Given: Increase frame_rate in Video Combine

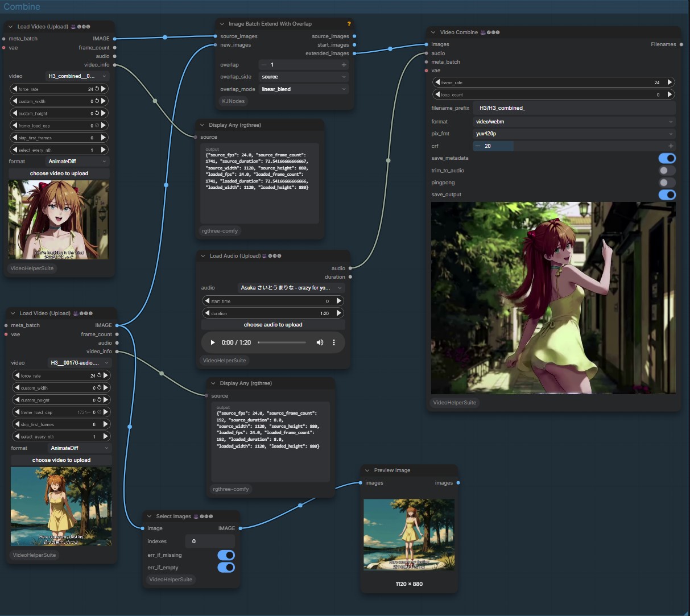Looking at the screenshot, I should (x=670, y=82).
